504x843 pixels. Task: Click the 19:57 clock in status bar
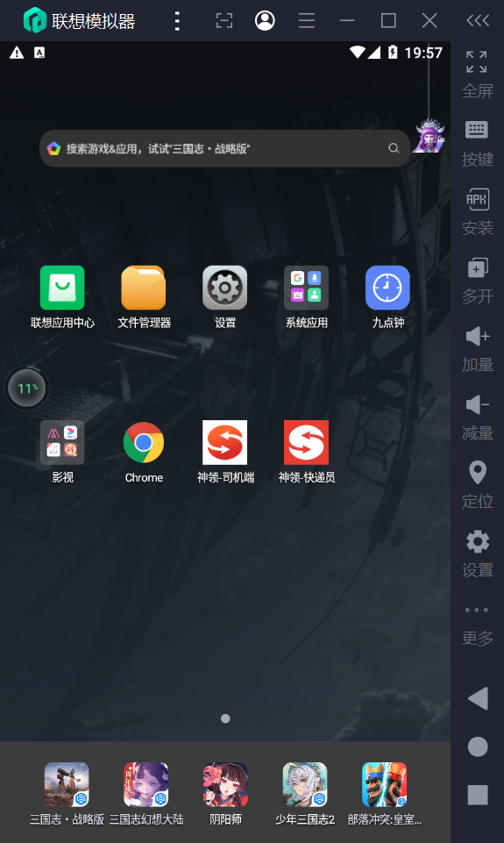tap(423, 53)
